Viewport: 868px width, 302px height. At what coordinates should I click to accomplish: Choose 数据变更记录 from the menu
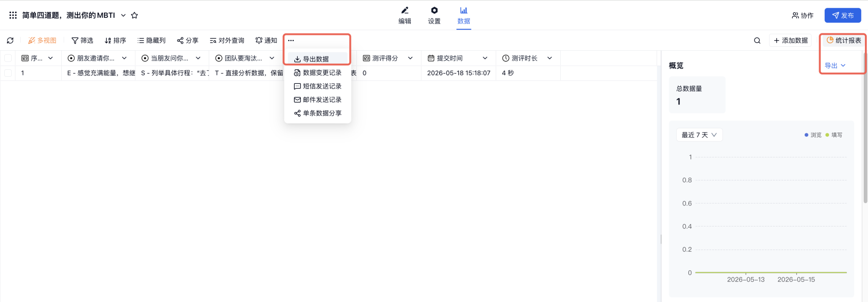[318, 73]
